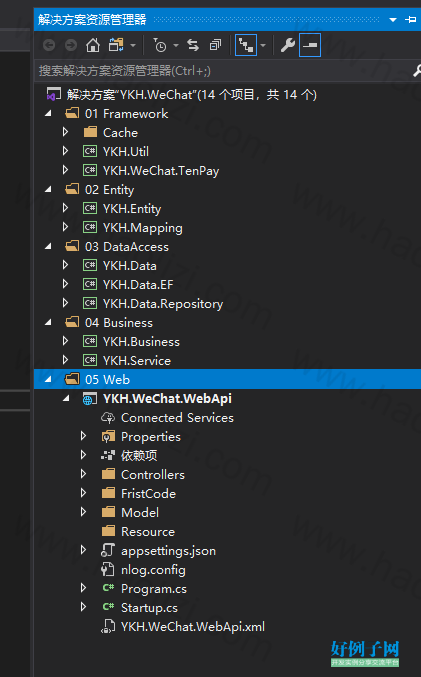Viewport: 421px width, 677px height.
Task: Select the Controllers folder label
Action: 153,475
